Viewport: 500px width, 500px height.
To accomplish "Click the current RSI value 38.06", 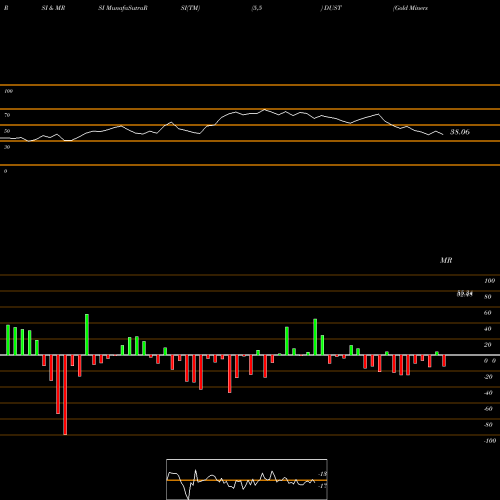I will pyautogui.click(x=460, y=132).
